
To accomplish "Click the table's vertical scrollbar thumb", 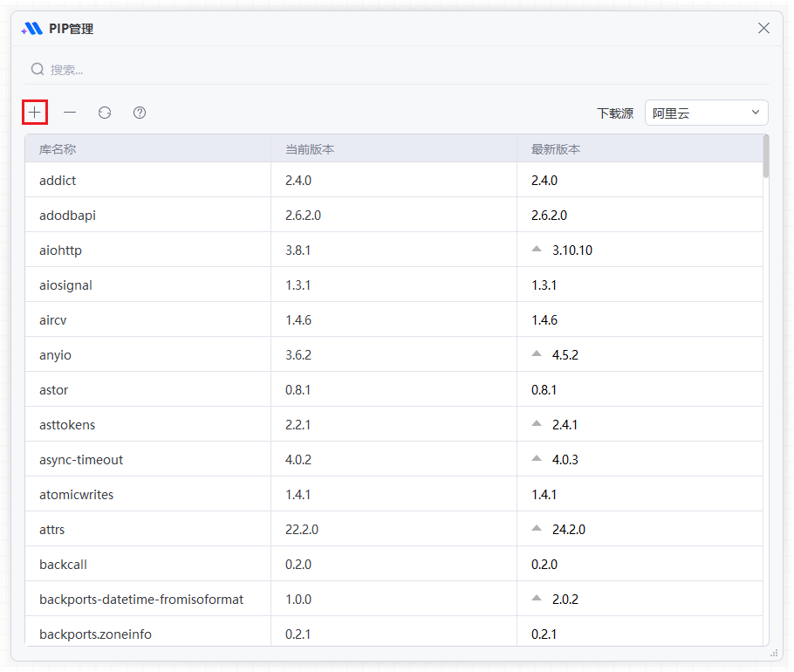I will pos(766,156).
